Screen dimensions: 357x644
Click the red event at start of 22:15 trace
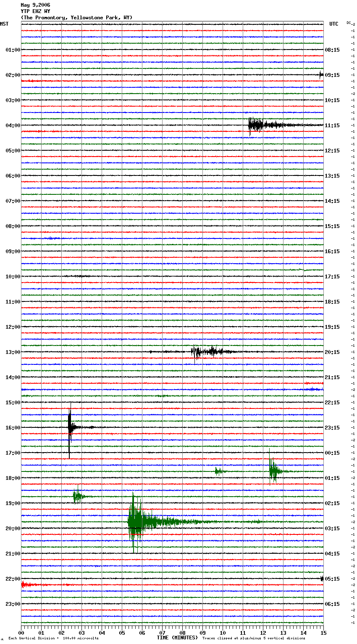click(29, 585)
